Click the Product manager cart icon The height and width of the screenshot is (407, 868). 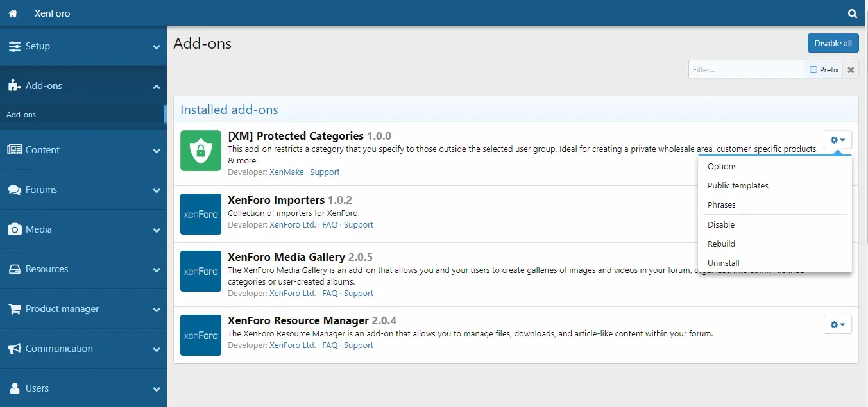coord(14,309)
